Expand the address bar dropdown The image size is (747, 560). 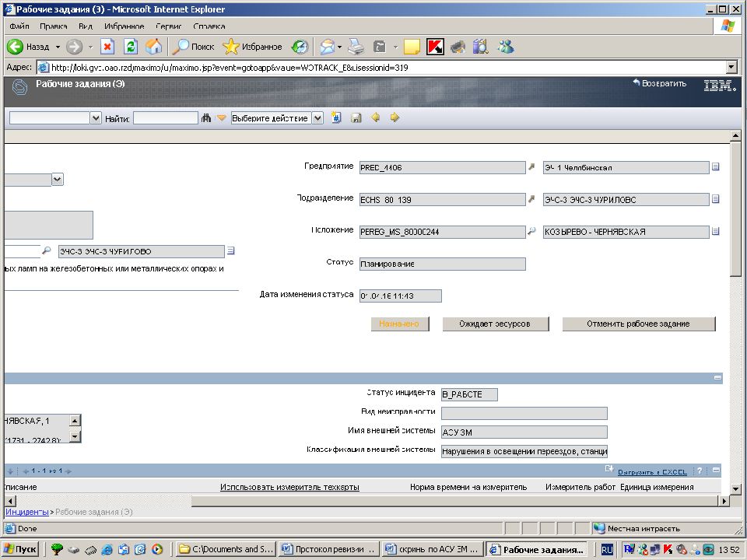[x=731, y=67]
